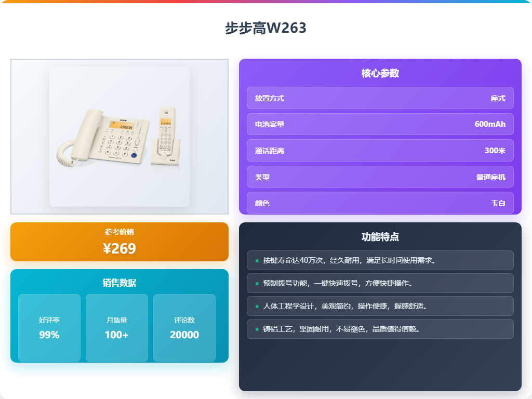The image size is (532, 399).
Task: Select the 铸铝工艺 feature item
Action: (380, 329)
